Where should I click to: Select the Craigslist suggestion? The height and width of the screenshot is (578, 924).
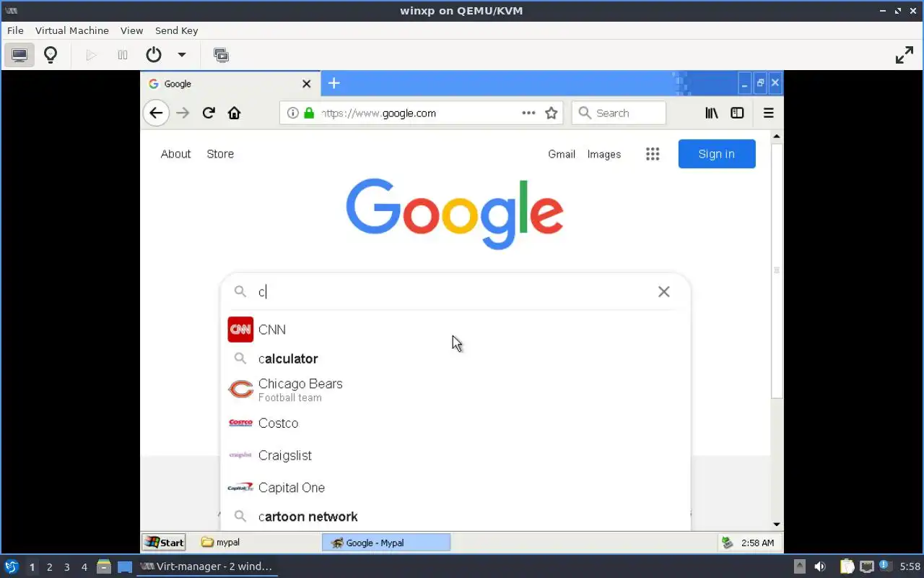click(x=455, y=455)
